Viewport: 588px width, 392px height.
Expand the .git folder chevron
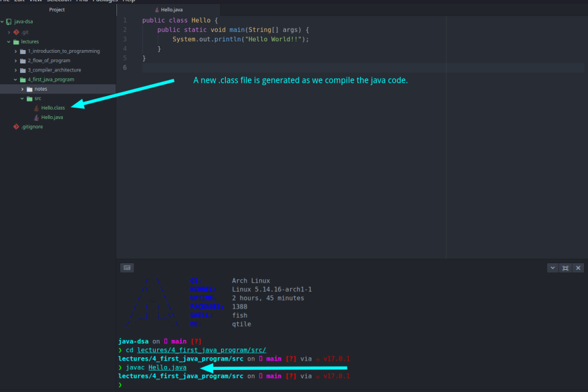tap(9, 32)
